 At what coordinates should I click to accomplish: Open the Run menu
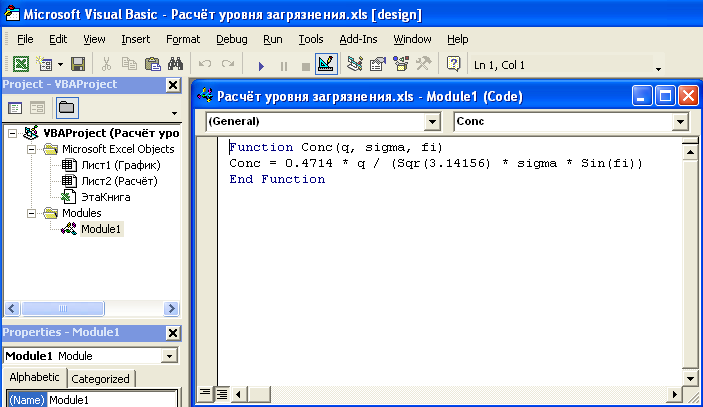click(273, 39)
